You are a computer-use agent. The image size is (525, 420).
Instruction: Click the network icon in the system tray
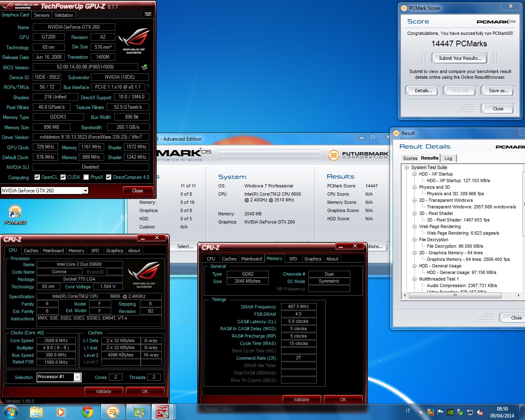click(470, 412)
